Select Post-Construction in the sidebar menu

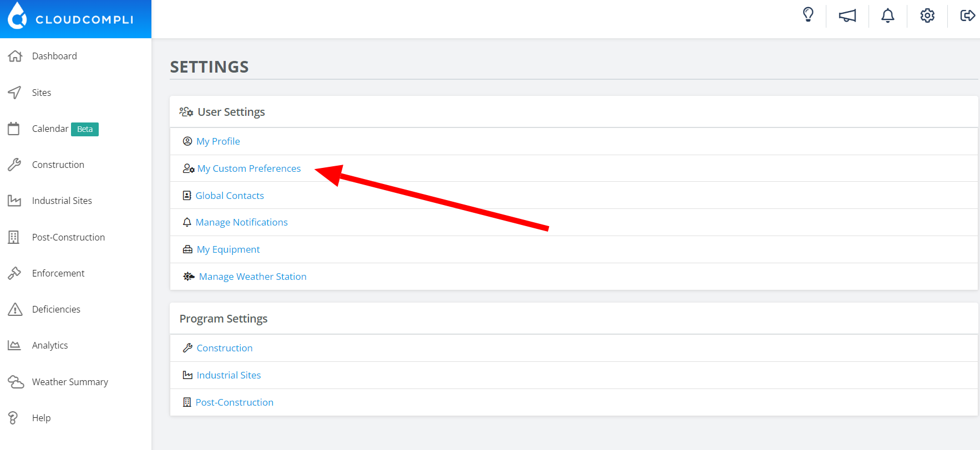pos(68,237)
